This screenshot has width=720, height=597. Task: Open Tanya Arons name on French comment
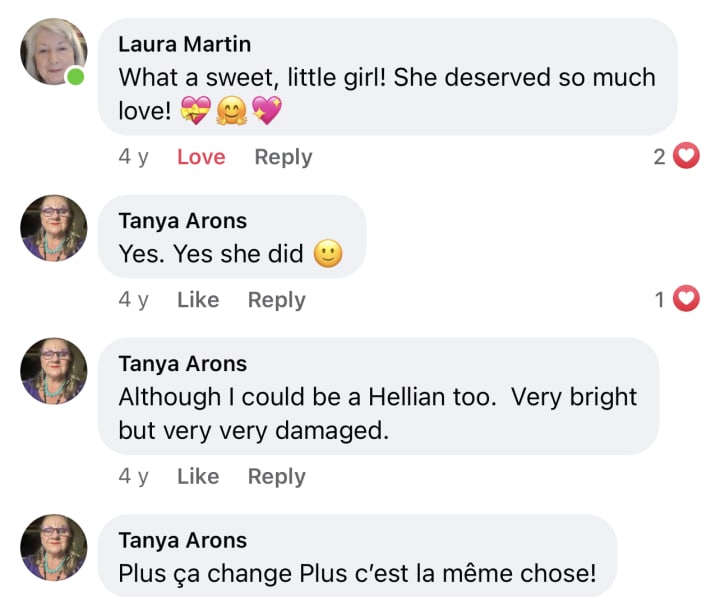182,540
